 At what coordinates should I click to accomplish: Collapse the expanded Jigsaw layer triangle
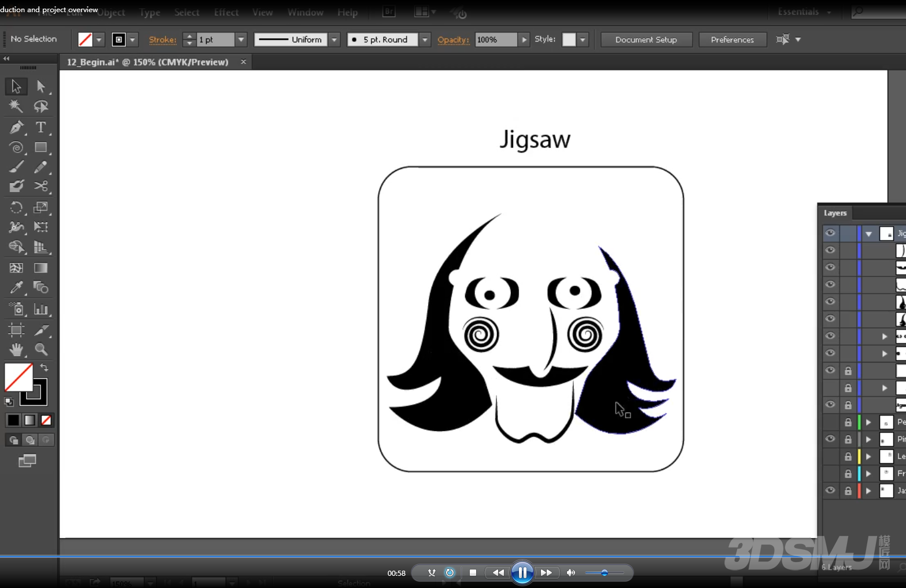(x=868, y=234)
